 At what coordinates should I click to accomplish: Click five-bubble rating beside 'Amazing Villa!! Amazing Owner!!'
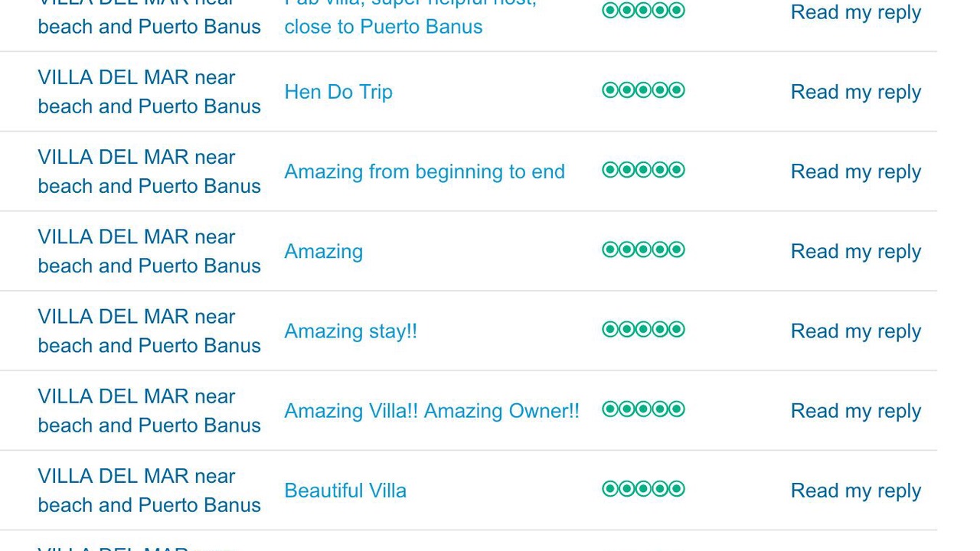(643, 409)
